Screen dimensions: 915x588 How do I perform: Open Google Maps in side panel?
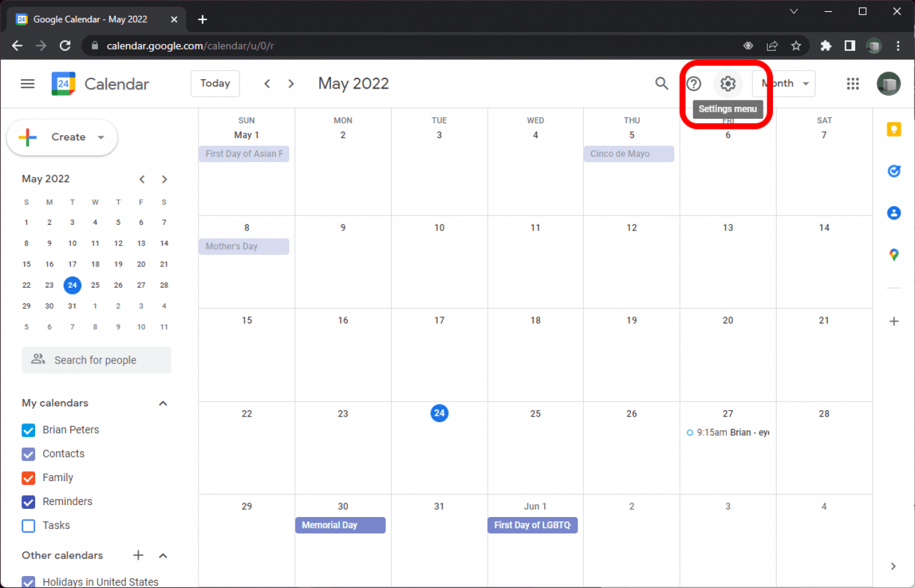(x=894, y=254)
